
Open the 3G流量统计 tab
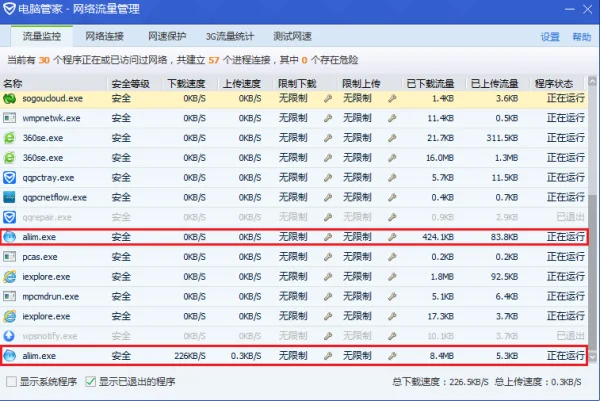pyautogui.click(x=230, y=36)
